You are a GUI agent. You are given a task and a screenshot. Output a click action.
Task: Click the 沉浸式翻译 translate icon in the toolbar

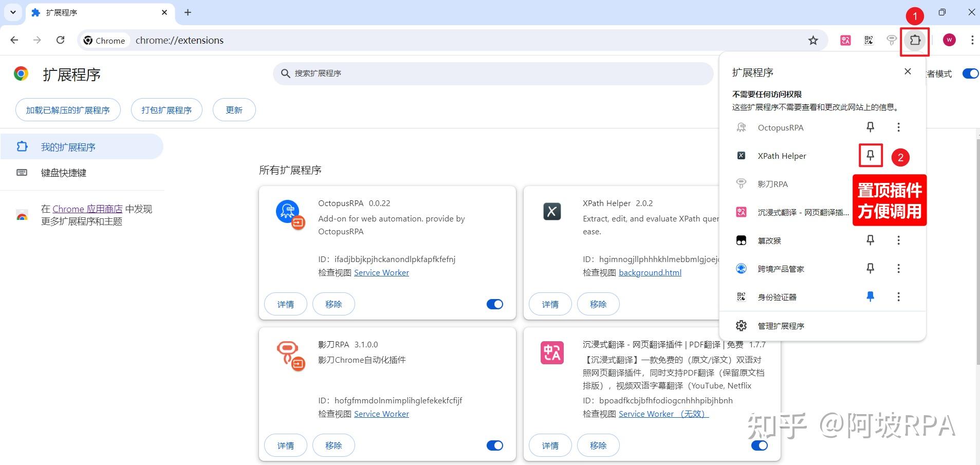click(x=845, y=40)
